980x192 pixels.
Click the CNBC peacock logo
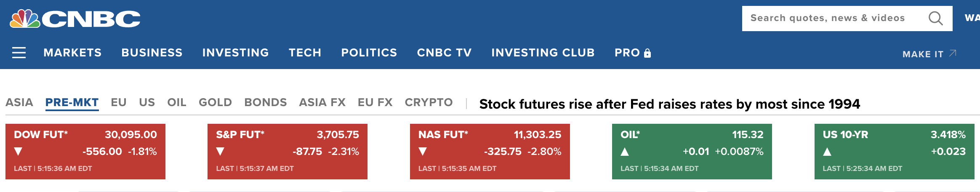25,19
